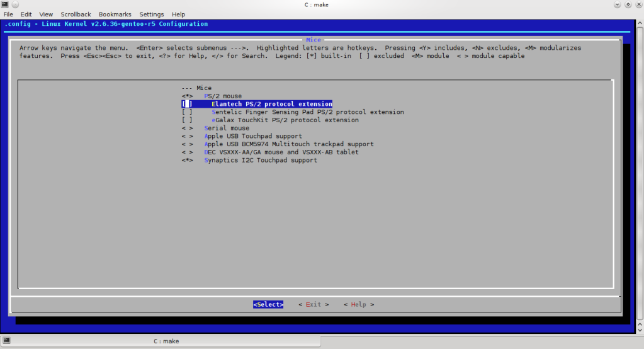Image resolution: width=644 pixels, height=349 pixels.
Task: Toggle Apple USB BCM5974 Multitouch marker
Action: pos(188,144)
